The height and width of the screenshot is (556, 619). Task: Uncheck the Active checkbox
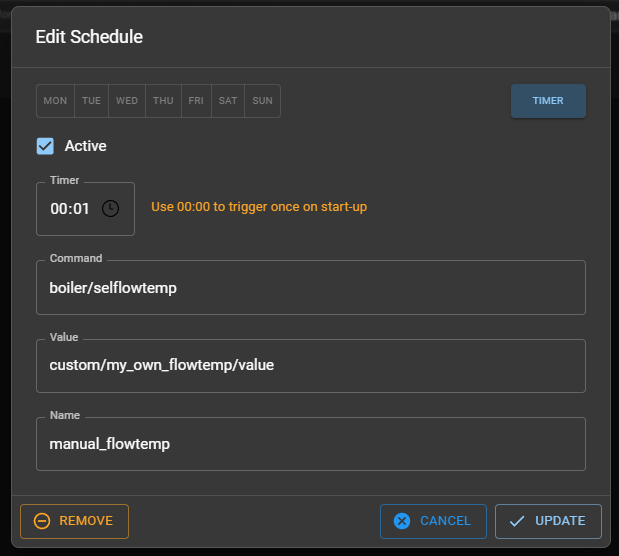[45, 146]
